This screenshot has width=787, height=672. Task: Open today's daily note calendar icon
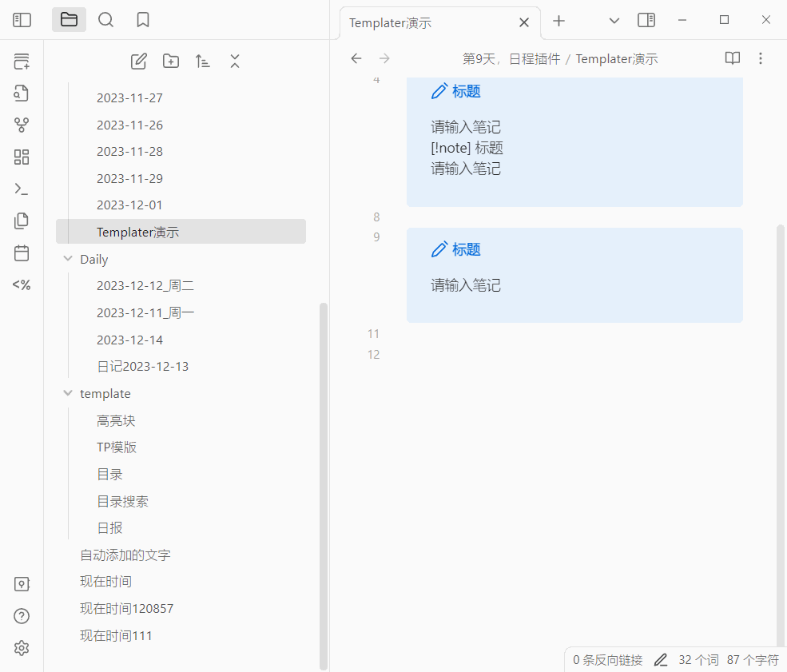pos(22,252)
